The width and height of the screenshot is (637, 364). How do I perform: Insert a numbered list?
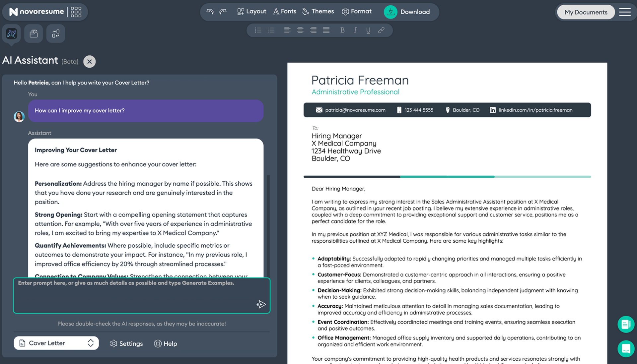click(x=258, y=30)
